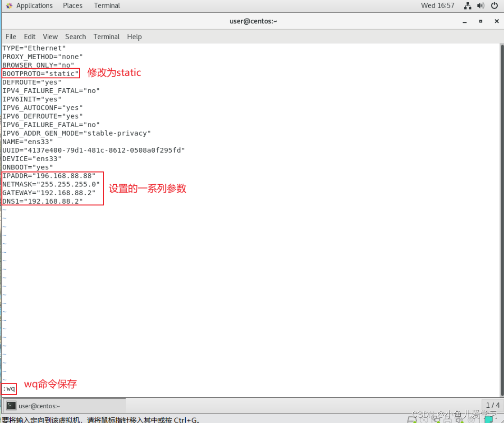Open the Edit menu
This screenshot has height=423, width=504.
point(30,36)
